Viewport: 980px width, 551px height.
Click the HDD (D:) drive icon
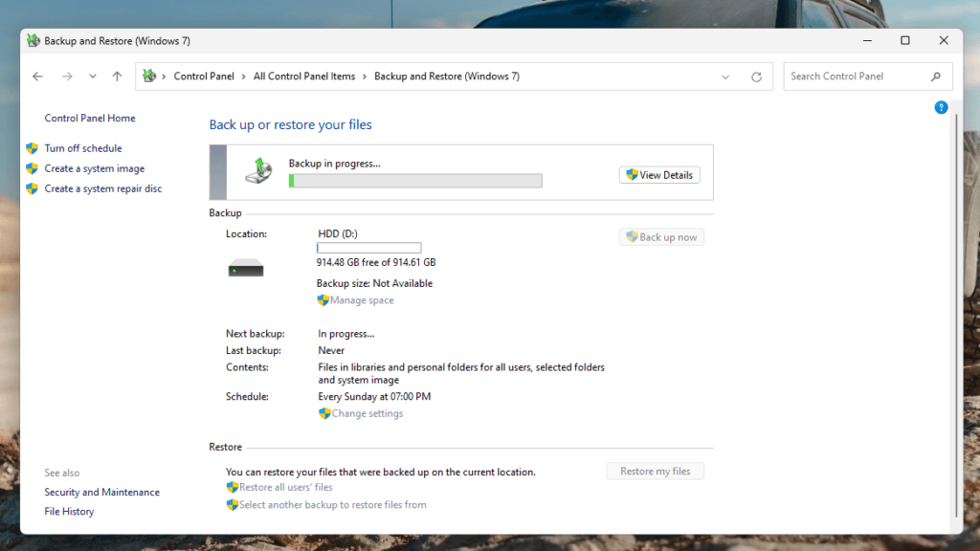click(x=246, y=269)
